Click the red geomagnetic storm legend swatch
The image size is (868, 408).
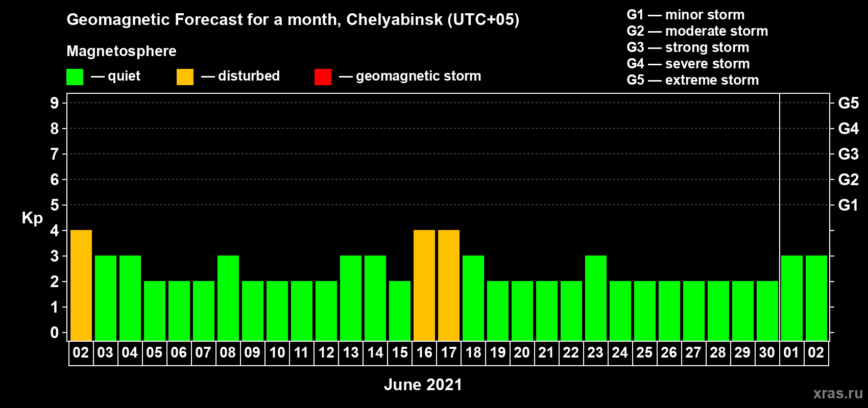pyautogui.click(x=323, y=77)
